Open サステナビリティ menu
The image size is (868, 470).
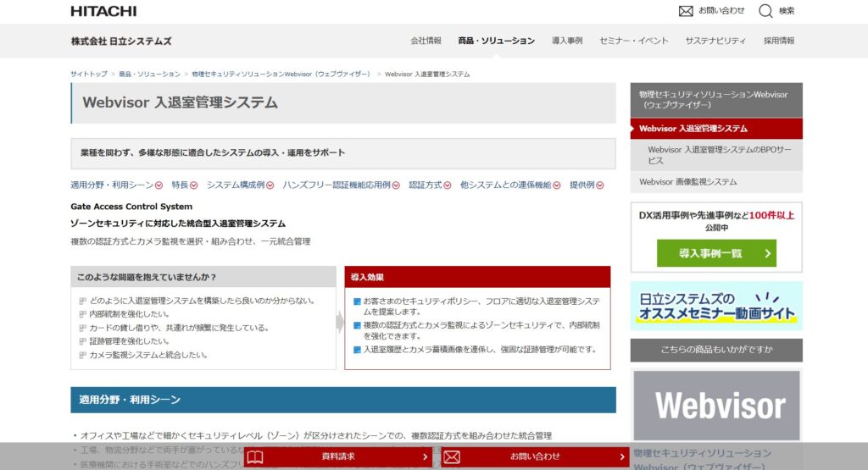coord(715,41)
